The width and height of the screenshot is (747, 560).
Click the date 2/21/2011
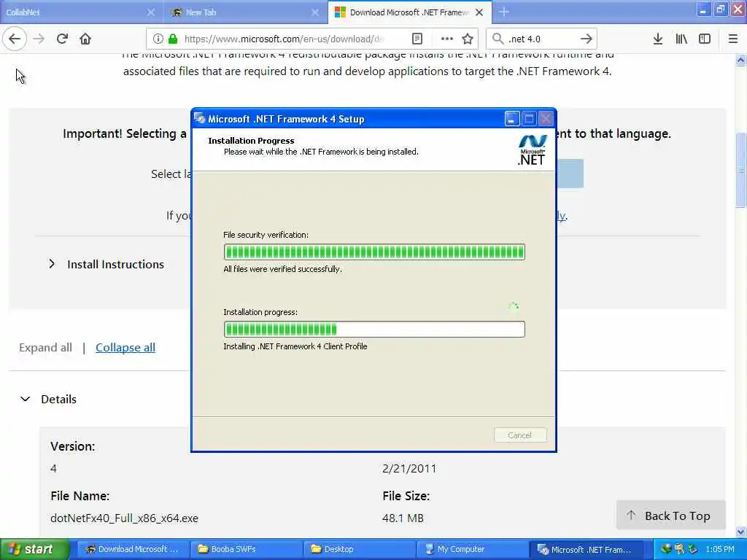tap(409, 469)
